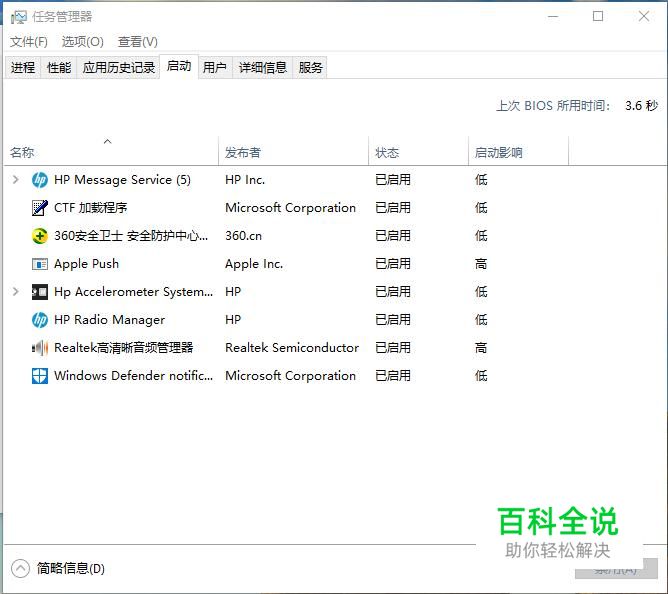Select the 启动 tab
This screenshot has height=594, width=668.
pos(179,66)
